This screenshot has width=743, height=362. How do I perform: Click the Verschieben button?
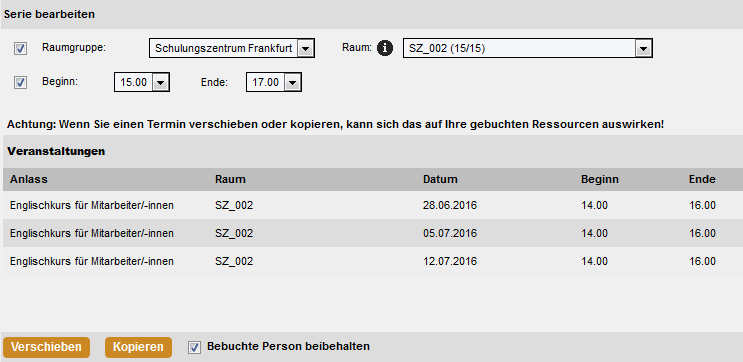coord(46,347)
